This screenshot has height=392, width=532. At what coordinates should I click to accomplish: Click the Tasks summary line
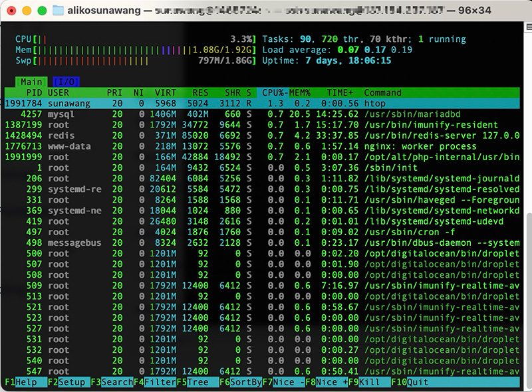click(x=364, y=39)
